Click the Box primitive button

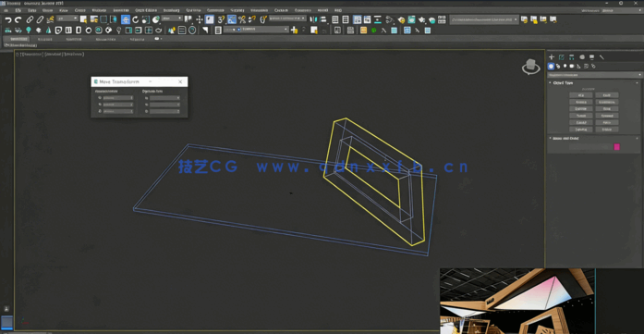pos(581,95)
